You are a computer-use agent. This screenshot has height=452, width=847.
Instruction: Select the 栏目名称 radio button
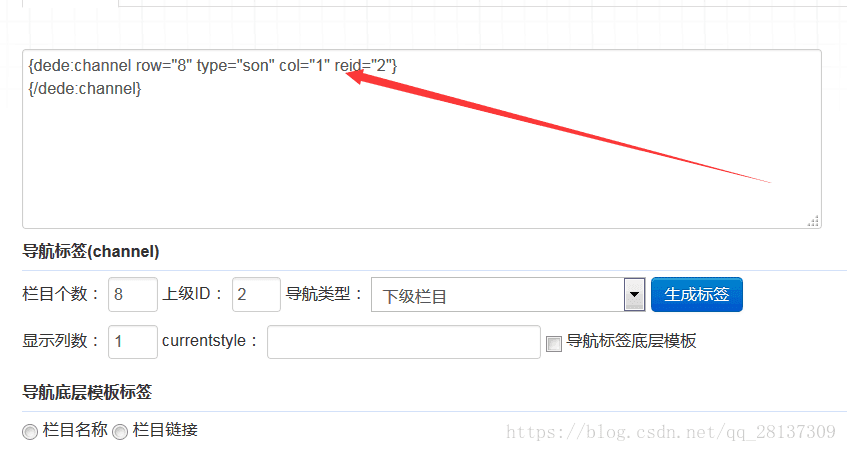[30, 431]
